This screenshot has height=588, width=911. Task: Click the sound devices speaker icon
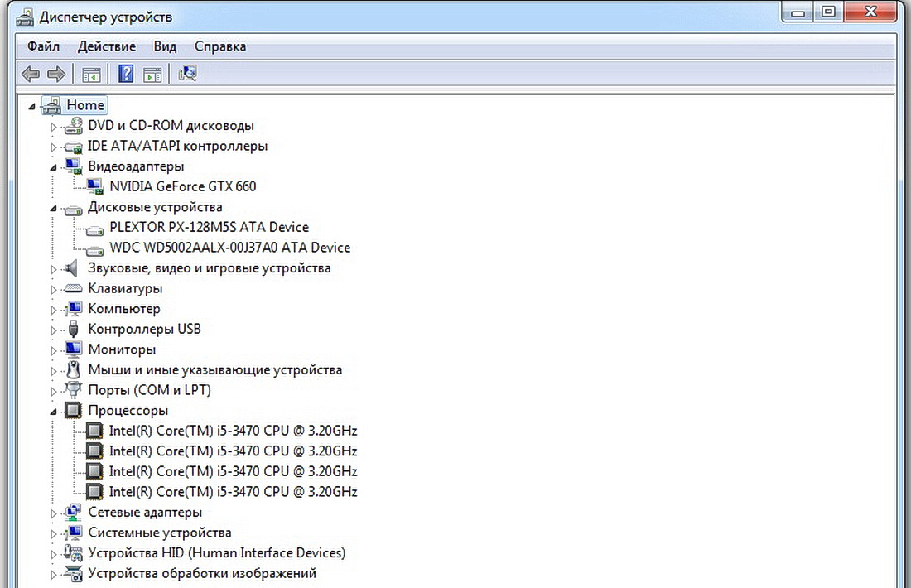(71, 268)
